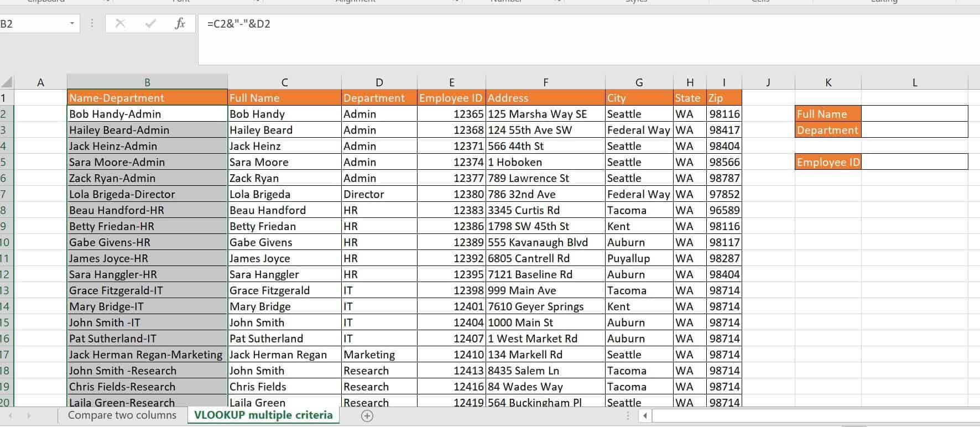
Task: Select cell Jack Herman Regan-Marketing
Action: 147,355
